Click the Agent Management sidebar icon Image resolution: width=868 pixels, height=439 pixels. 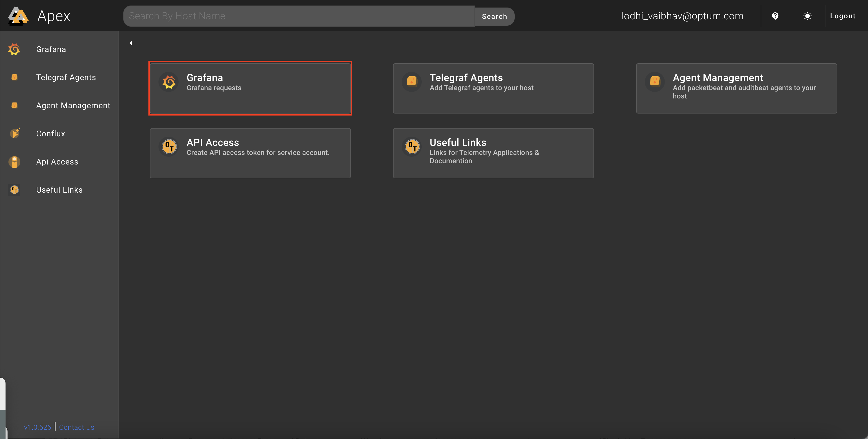point(14,105)
